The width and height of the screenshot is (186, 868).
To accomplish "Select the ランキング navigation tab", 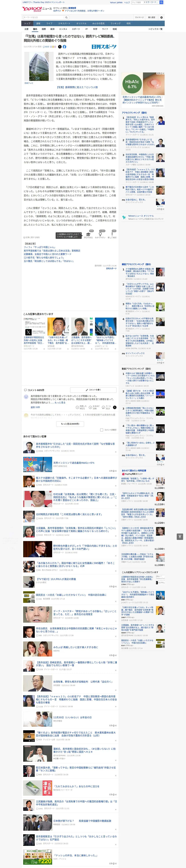I will coord(115,24).
